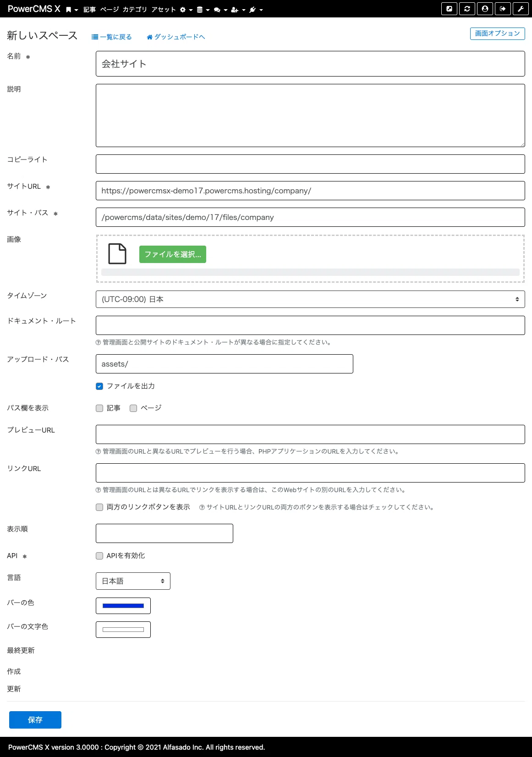The height and width of the screenshot is (757, 532).
Task: Open the wrench tools icon
Action: pyautogui.click(x=521, y=9)
